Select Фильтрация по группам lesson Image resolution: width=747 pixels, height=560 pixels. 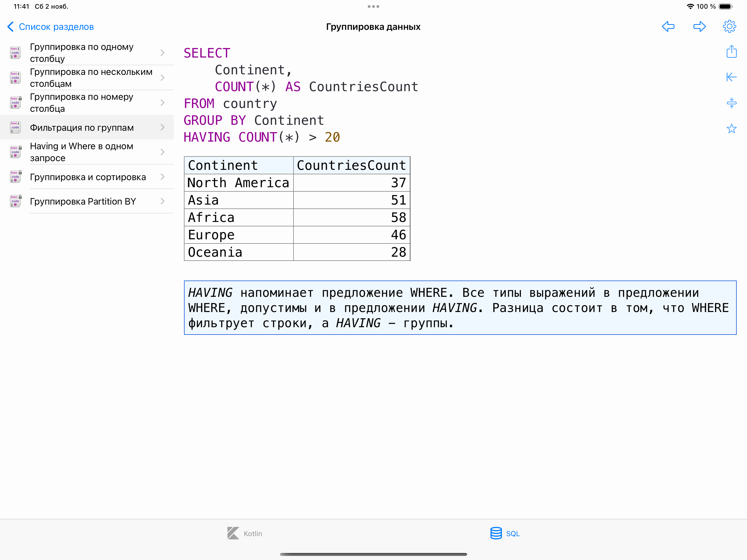coord(87,127)
